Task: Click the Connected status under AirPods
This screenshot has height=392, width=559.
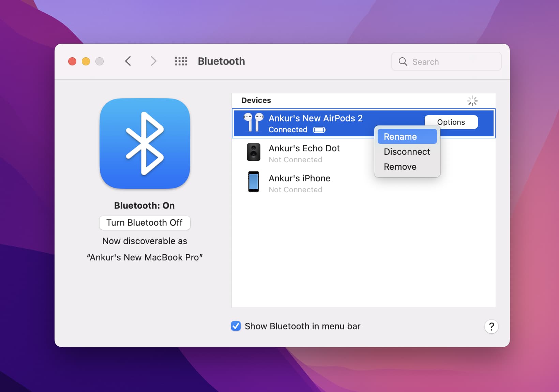Action: pyautogui.click(x=288, y=130)
